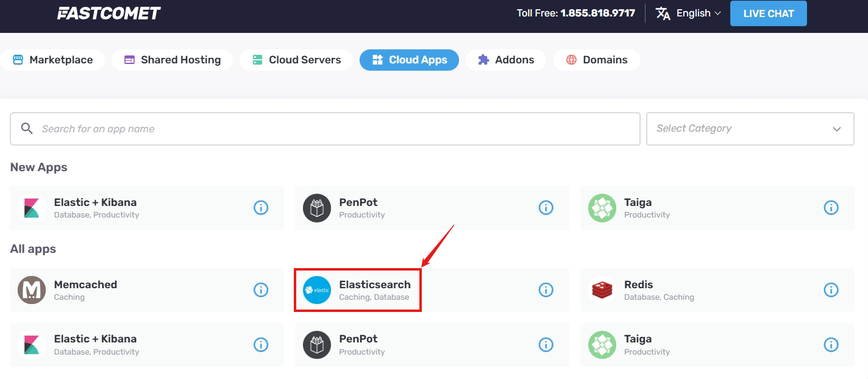Viewport: 868px width, 379px height.
Task: Select the Taiga green icon in All apps
Action: [602, 345]
